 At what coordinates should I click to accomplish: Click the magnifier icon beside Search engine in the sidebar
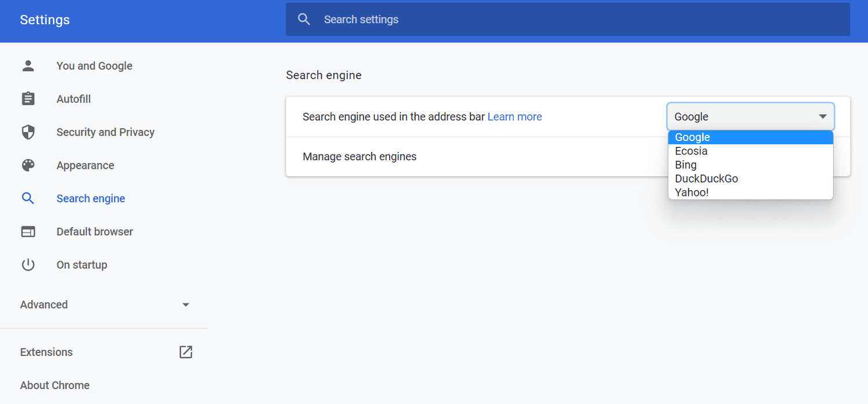28,198
